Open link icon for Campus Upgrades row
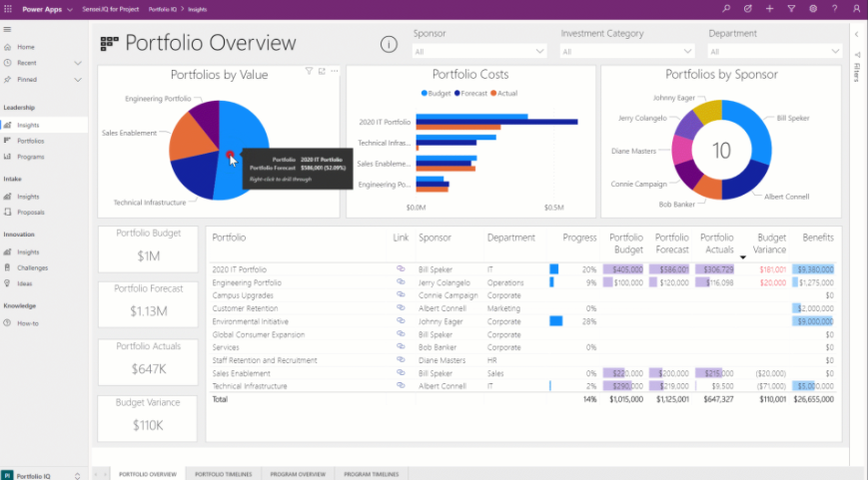This screenshot has height=480, width=868. pyautogui.click(x=401, y=294)
